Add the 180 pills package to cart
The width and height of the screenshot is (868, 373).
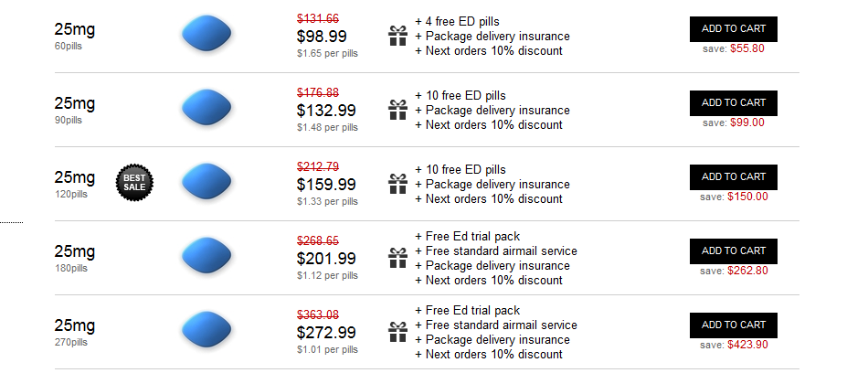(733, 251)
